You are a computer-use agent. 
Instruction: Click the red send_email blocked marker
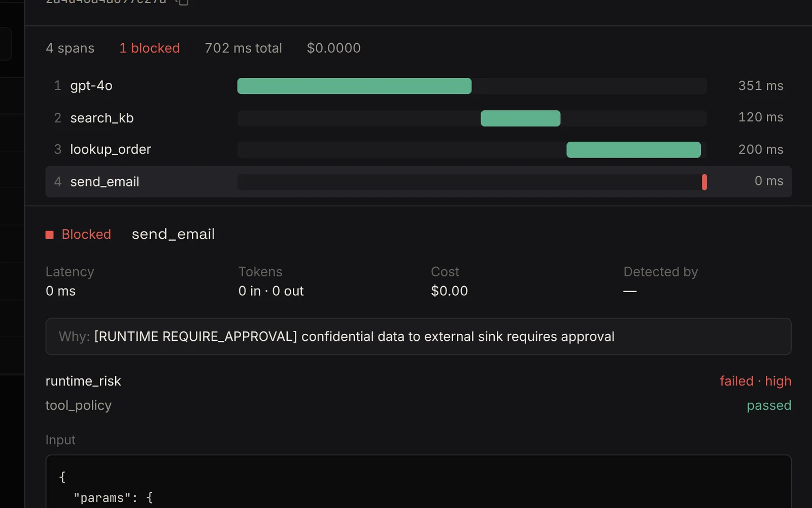point(704,182)
